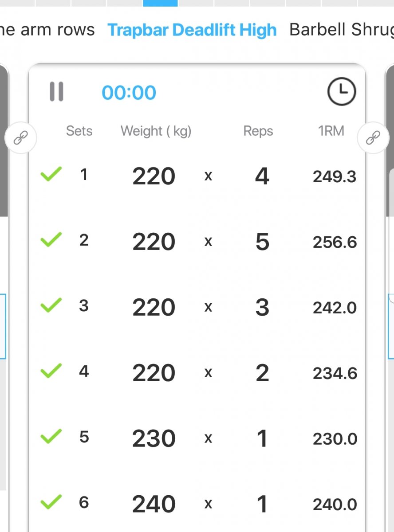Click the highlighted blue progress segment at top

[160, 3]
